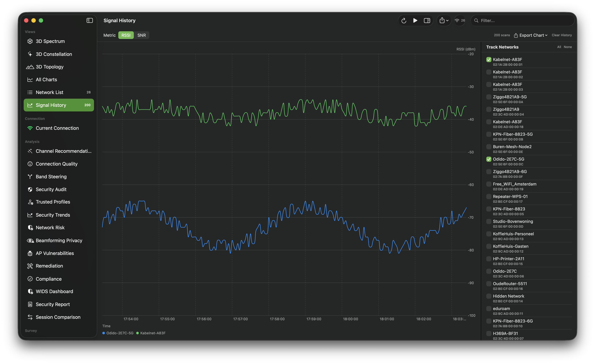Select None in Track Networks

click(x=568, y=47)
